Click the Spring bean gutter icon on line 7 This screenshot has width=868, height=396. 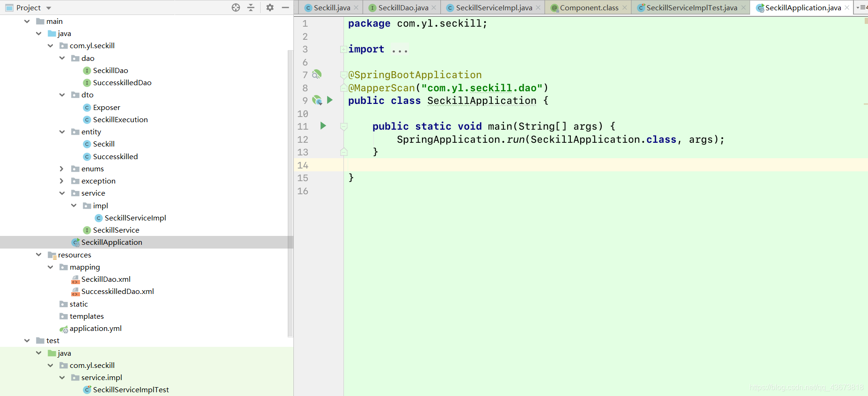coord(317,74)
